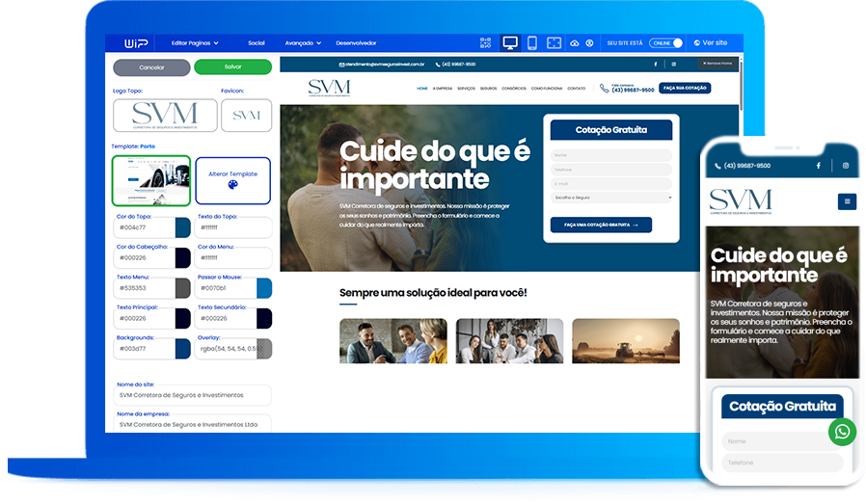Open the Social menu
This screenshot has height=504, width=866.
[257, 43]
